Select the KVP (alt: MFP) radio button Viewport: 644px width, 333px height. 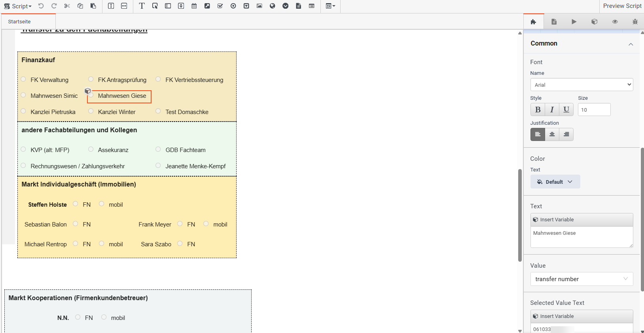[x=23, y=149]
